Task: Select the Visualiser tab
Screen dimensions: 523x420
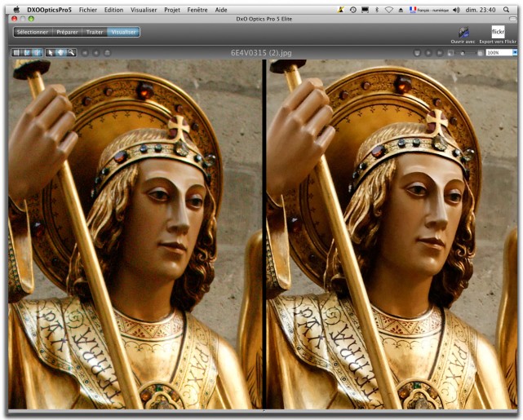Action: click(x=123, y=32)
